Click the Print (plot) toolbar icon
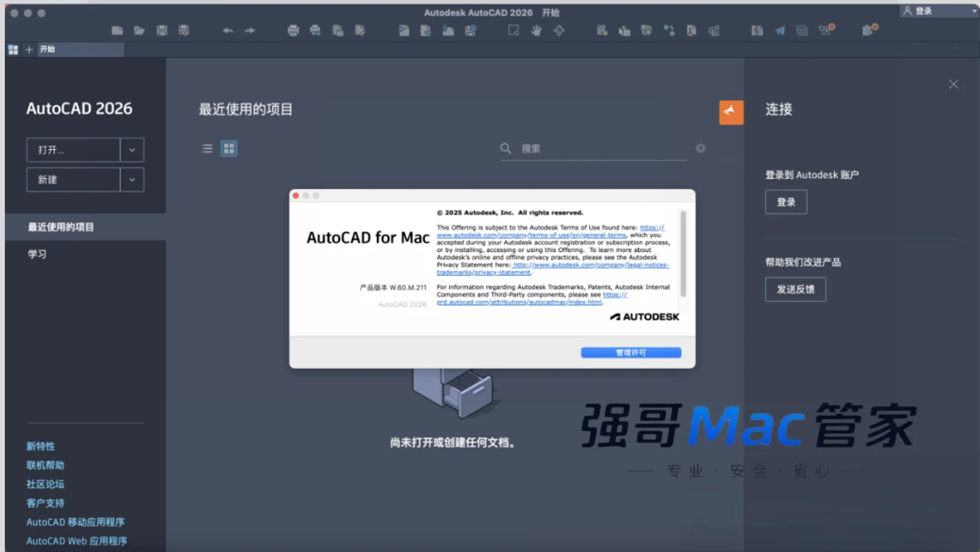Image resolution: width=980 pixels, height=552 pixels. pos(293,30)
